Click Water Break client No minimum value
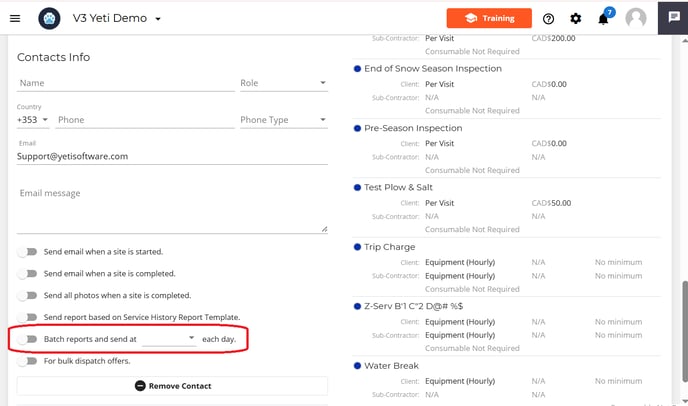This screenshot has width=688, height=406. coord(618,381)
